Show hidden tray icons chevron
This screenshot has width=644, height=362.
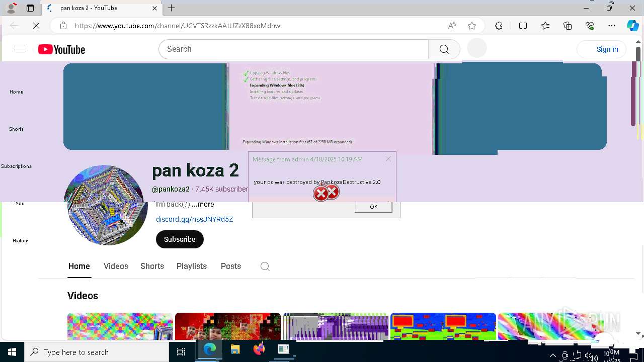(x=553, y=355)
